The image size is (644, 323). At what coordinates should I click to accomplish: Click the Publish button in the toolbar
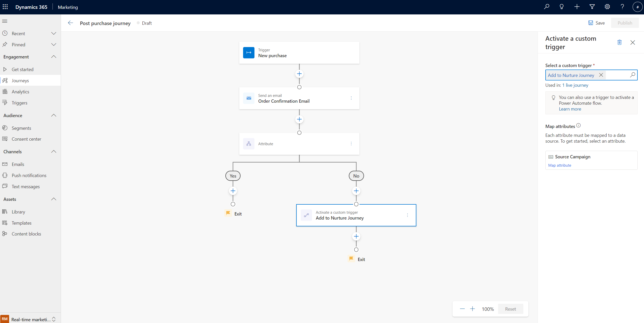tap(625, 23)
